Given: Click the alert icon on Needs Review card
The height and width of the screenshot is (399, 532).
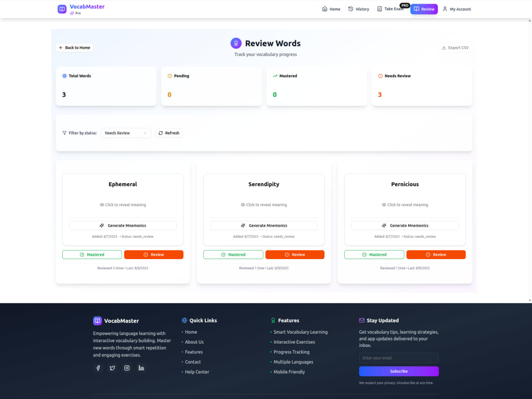Looking at the screenshot, I should point(380,76).
